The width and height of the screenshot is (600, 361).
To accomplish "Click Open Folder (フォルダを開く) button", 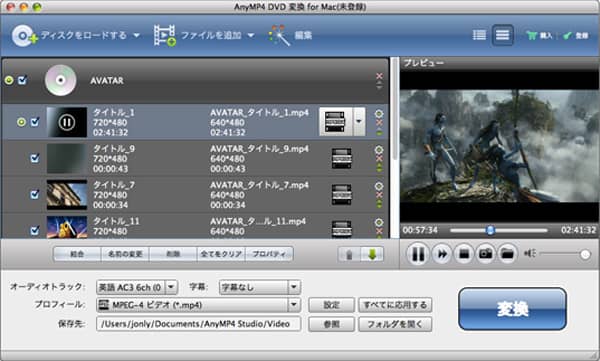I will (395, 324).
